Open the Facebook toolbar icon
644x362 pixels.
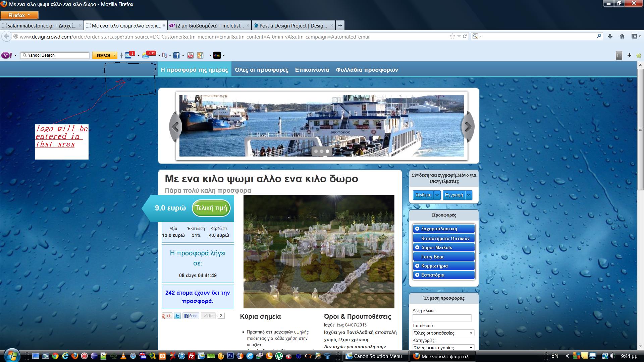(176, 55)
